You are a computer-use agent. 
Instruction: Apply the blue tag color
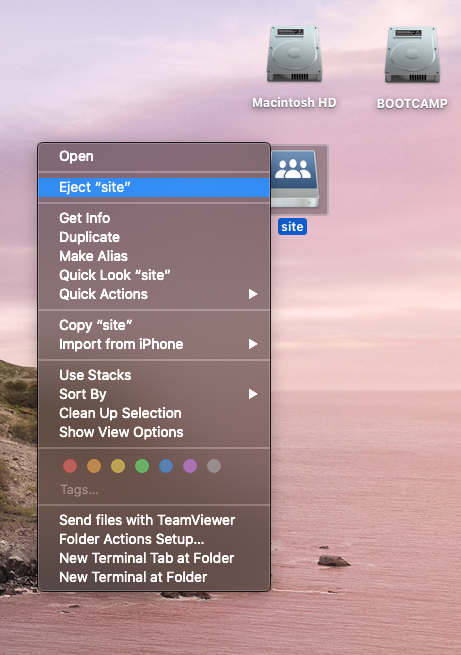[166, 466]
